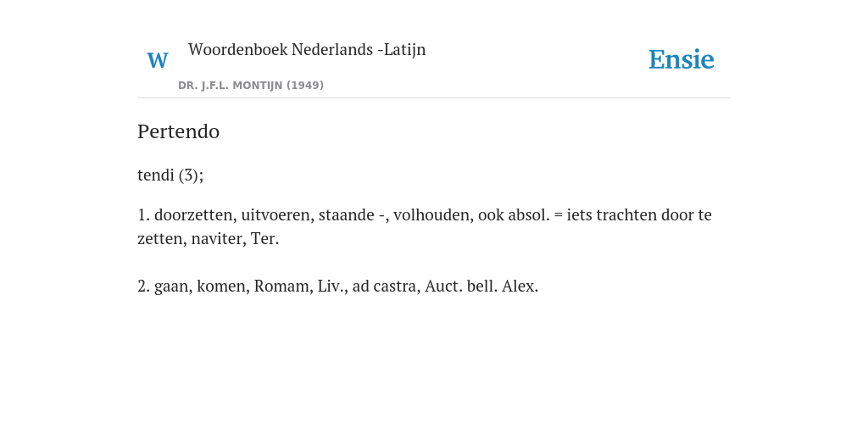The width and height of the screenshot is (868, 434).
Task: Click the word volhouden
Action: (x=433, y=214)
